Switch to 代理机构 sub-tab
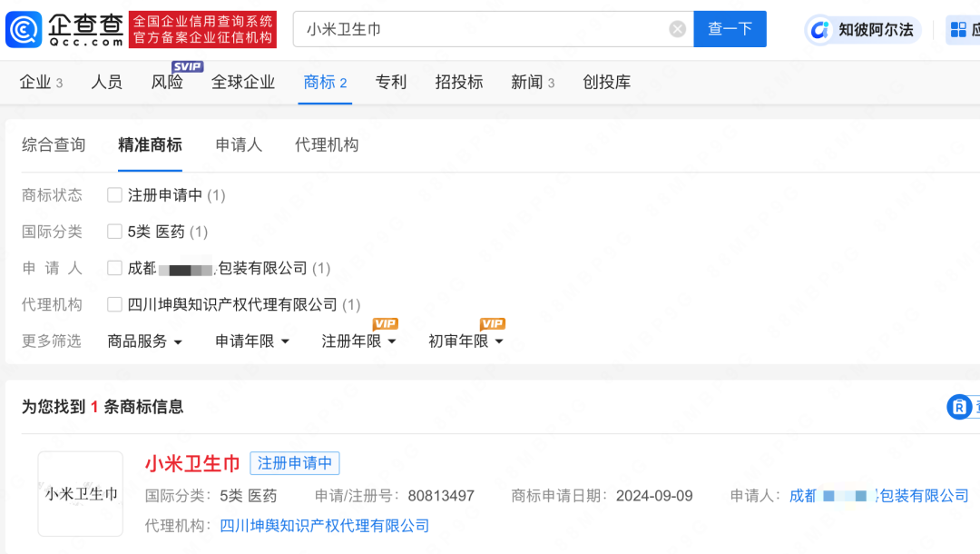Image resolution: width=980 pixels, height=554 pixels. point(327,145)
